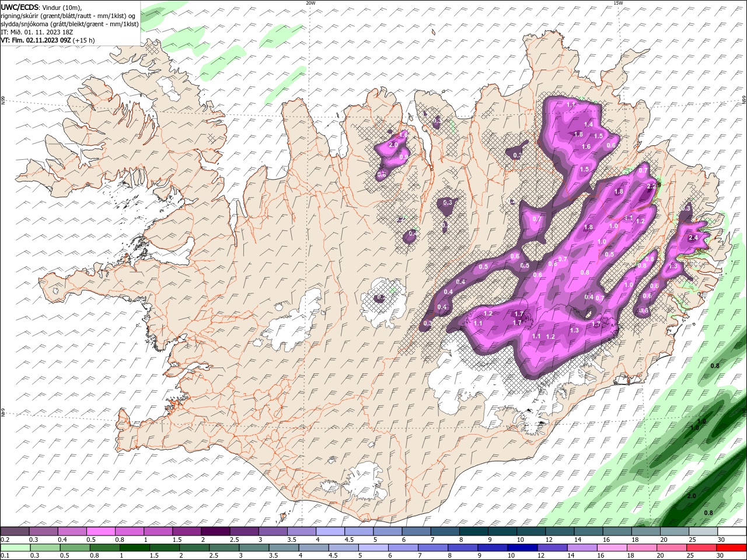747x560 pixels.
Task: Pick the dark teal 8 swatch in snow scale
Action: pyautogui.click(x=474, y=531)
